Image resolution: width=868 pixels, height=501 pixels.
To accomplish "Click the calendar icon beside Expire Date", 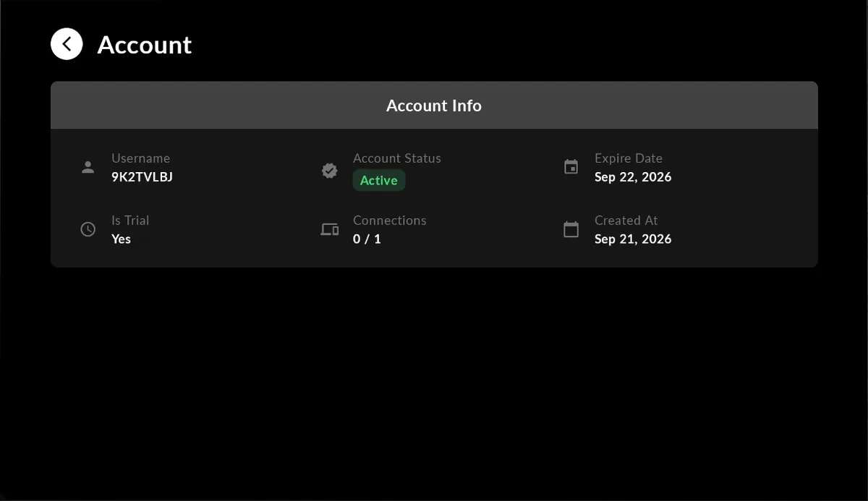I will [x=571, y=167].
